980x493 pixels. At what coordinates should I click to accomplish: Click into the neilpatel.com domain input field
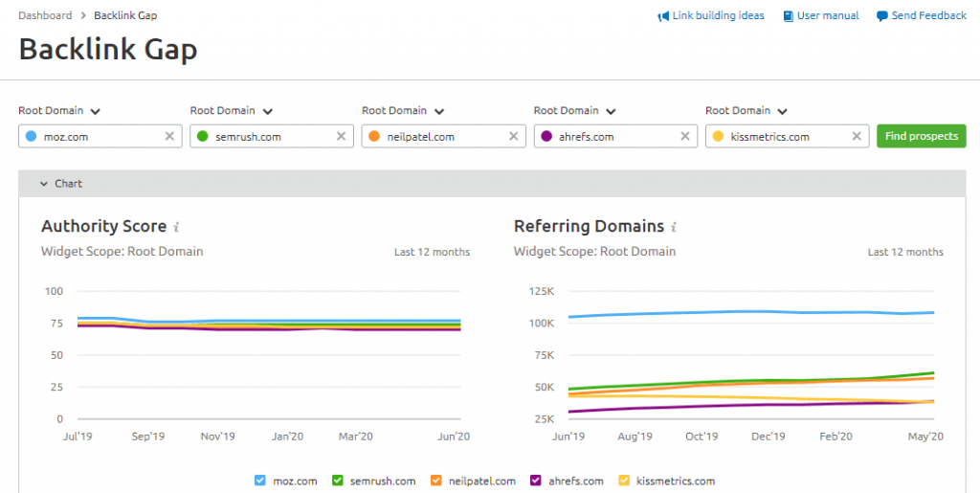pyautogui.click(x=442, y=136)
